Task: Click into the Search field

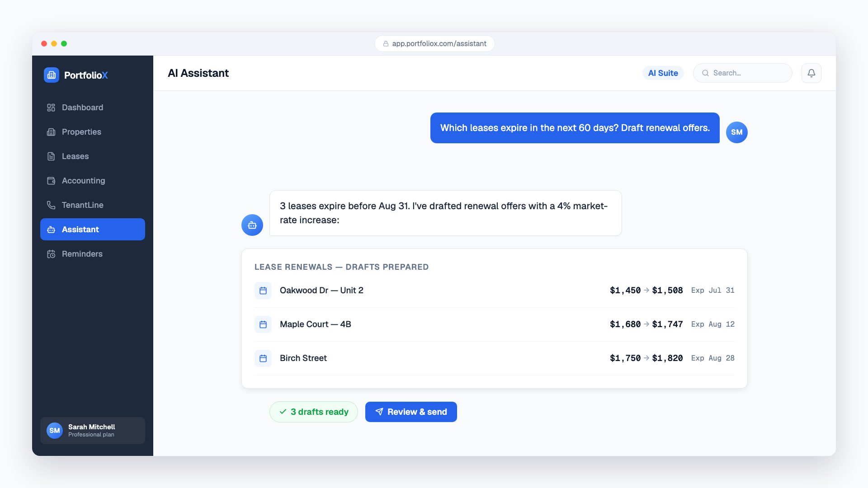Action: [x=743, y=73]
